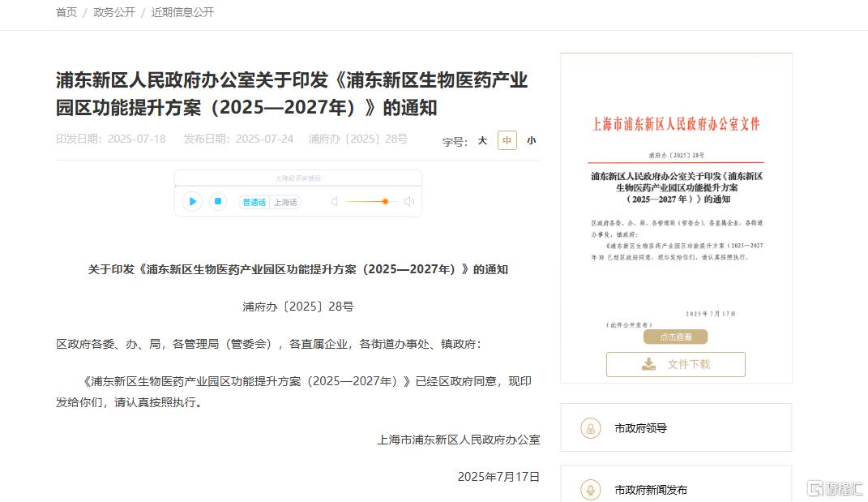Click the download arrow icon
This screenshot has height=502, width=868.
coord(648,364)
